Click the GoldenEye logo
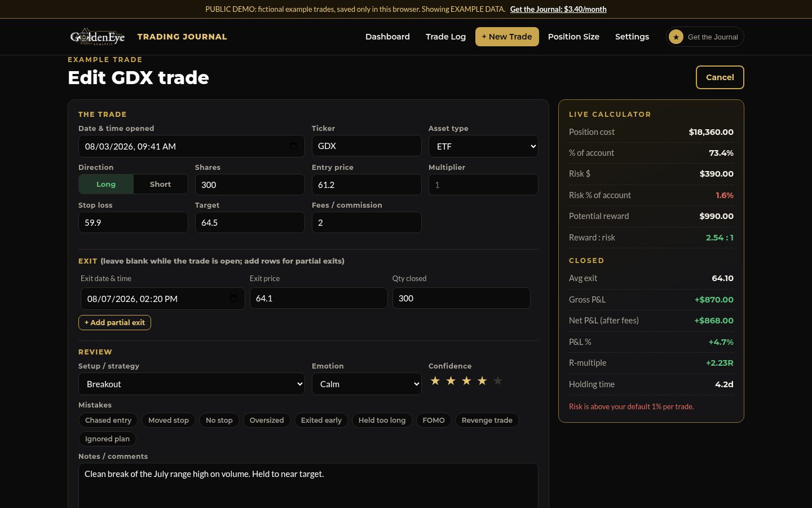 98,37
